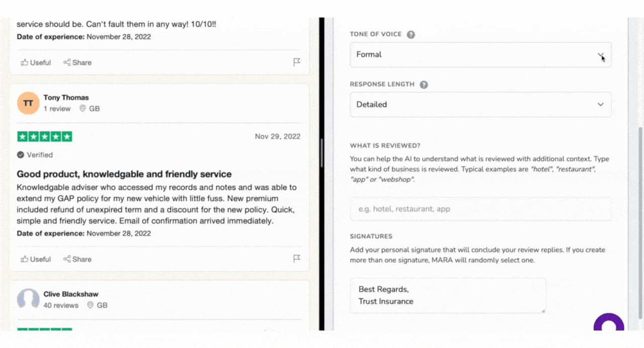Share the top 10/10 review
644x348 pixels.
77,63
